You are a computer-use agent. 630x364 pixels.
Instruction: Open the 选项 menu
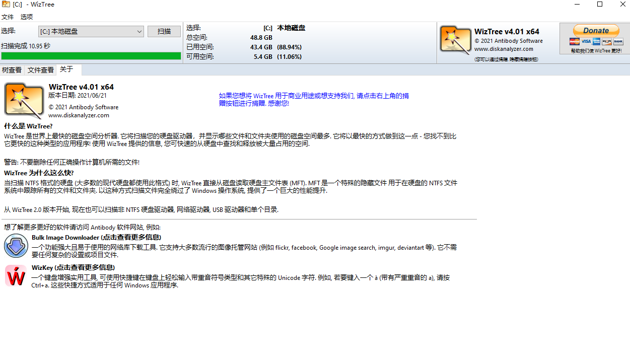tap(27, 17)
